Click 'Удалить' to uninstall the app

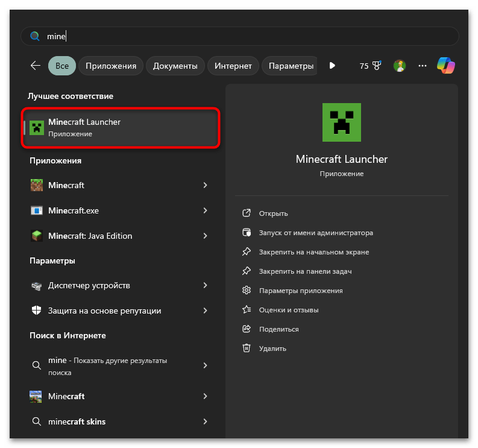click(272, 349)
